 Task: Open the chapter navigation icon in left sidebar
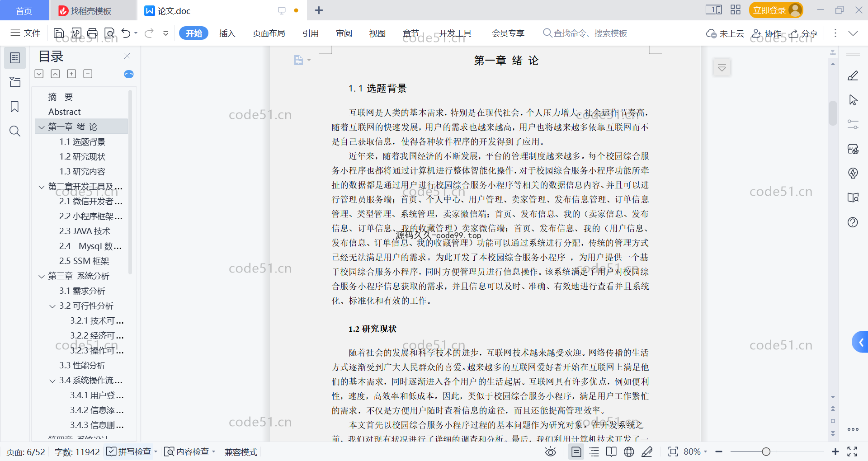pos(15,82)
